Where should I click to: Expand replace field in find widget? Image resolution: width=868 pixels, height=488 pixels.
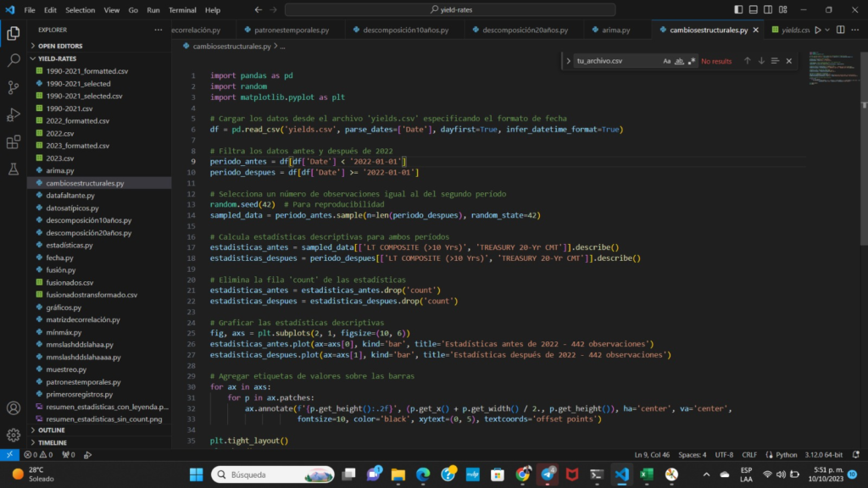coord(568,61)
